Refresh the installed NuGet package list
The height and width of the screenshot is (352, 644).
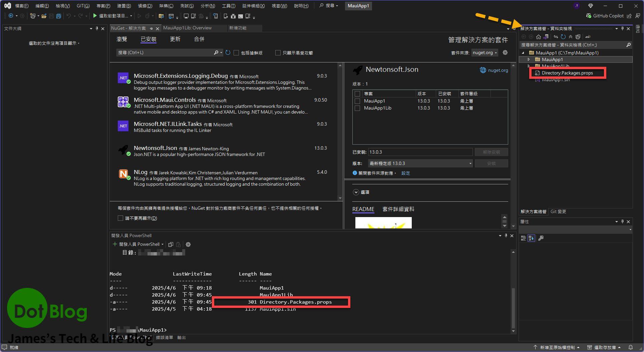click(x=228, y=52)
